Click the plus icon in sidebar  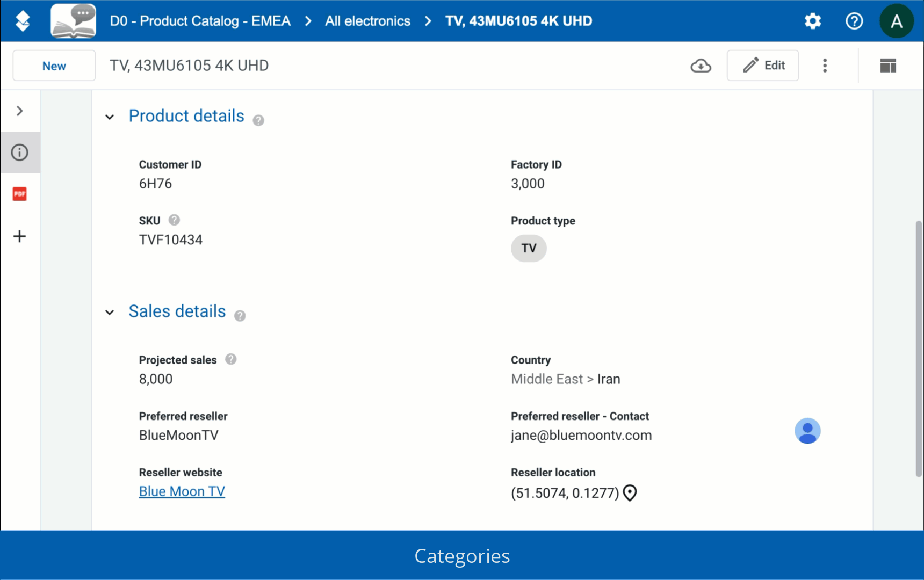20,236
